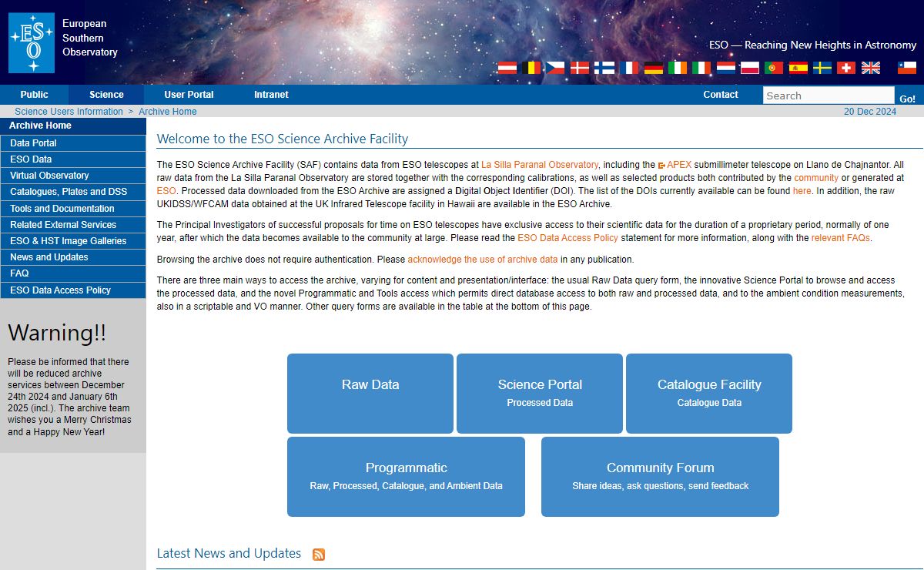Open ESO Data Access Policy sidebar item
The height and width of the screenshot is (570, 924).
coord(73,290)
